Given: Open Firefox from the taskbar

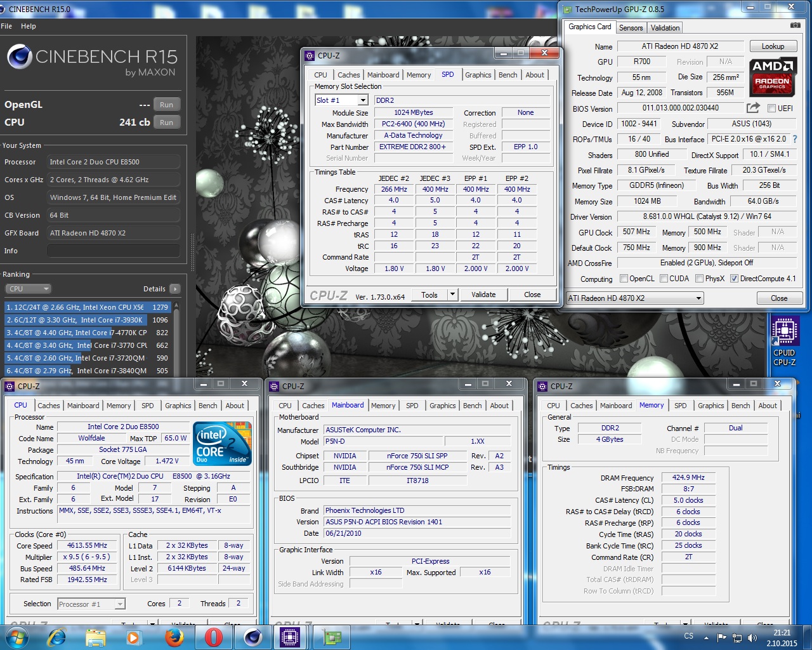Looking at the screenshot, I should click(x=174, y=637).
